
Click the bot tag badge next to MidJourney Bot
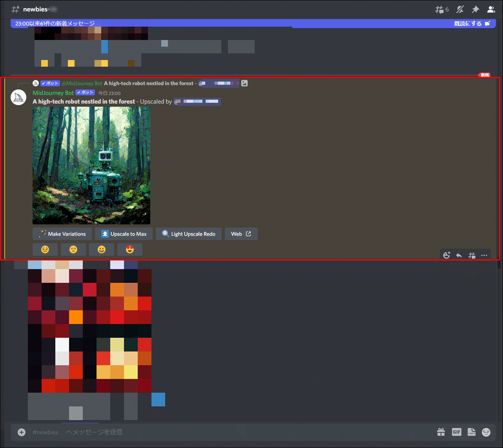point(85,93)
